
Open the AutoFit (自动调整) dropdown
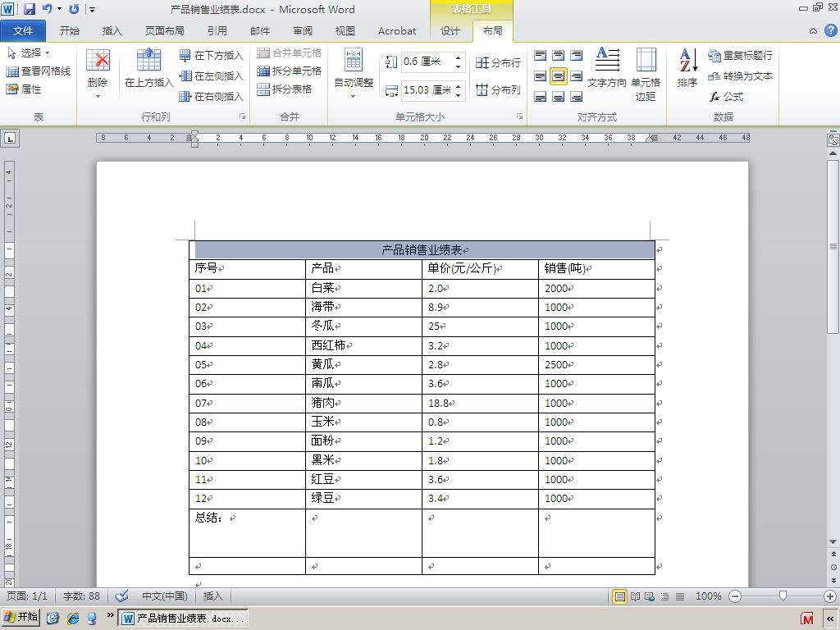[x=354, y=74]
